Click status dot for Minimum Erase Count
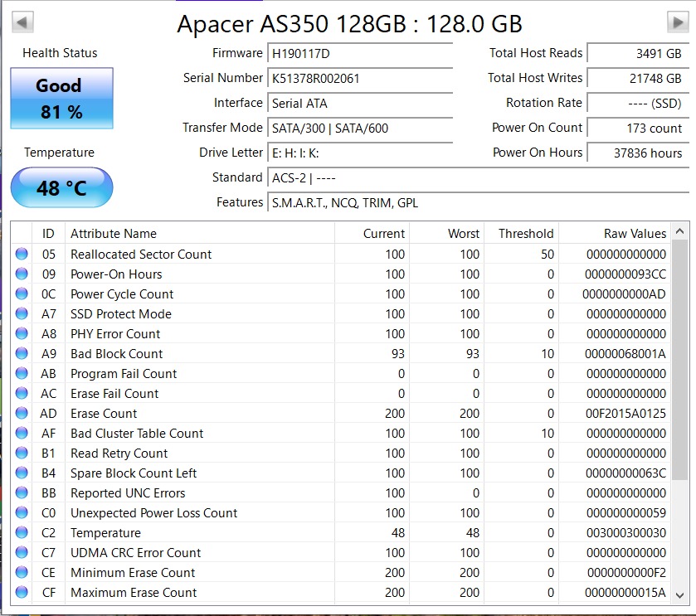Image resolution: width=696 pixels, height=616 pixels. click(x=22, y=573)
